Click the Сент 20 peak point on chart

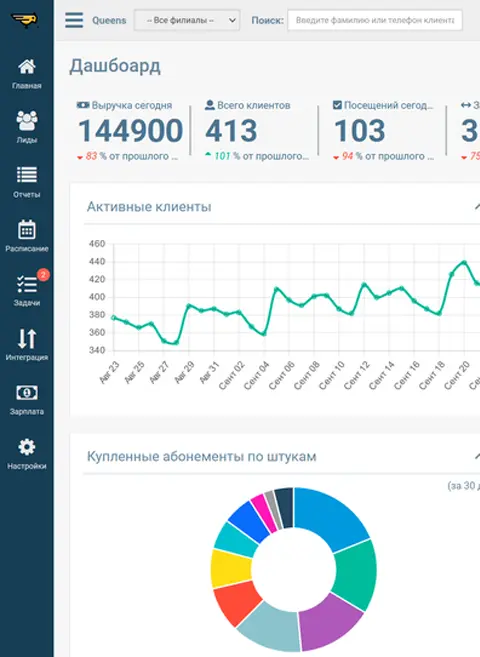[x=464, y=262]
